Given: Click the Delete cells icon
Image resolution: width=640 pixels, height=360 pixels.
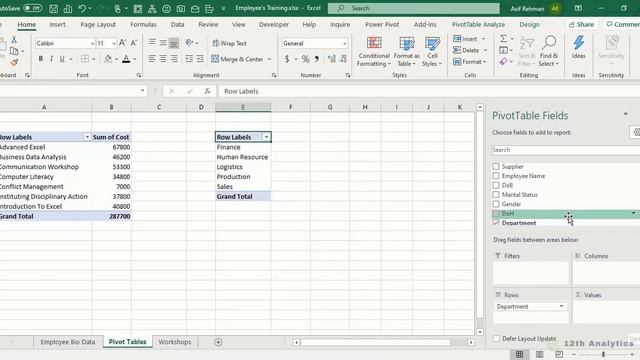Looking at the screenshot, I should [457, 50].
